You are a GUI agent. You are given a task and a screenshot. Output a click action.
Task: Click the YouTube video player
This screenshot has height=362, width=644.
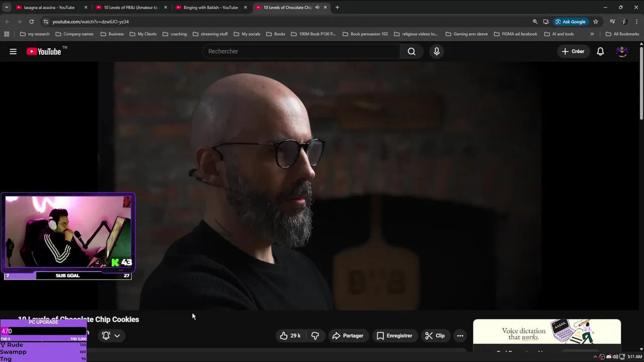point(320,186)
